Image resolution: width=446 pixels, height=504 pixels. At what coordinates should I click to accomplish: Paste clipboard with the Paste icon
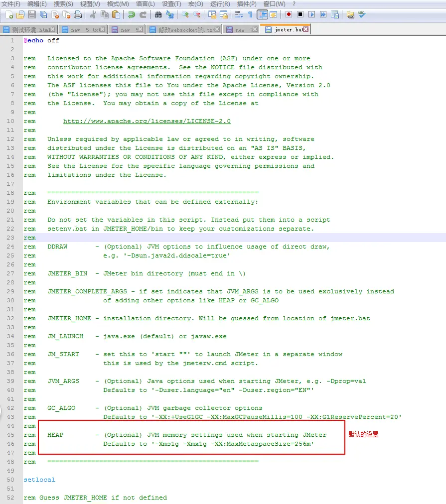116,15
